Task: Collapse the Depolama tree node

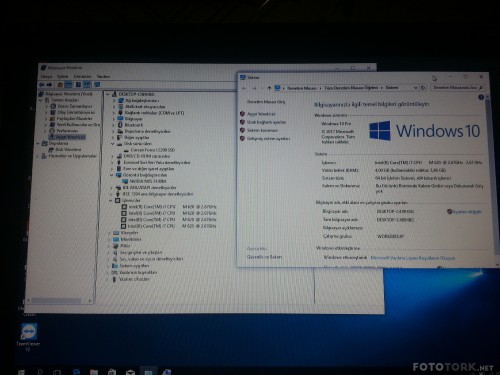Action: pos(38,143)
